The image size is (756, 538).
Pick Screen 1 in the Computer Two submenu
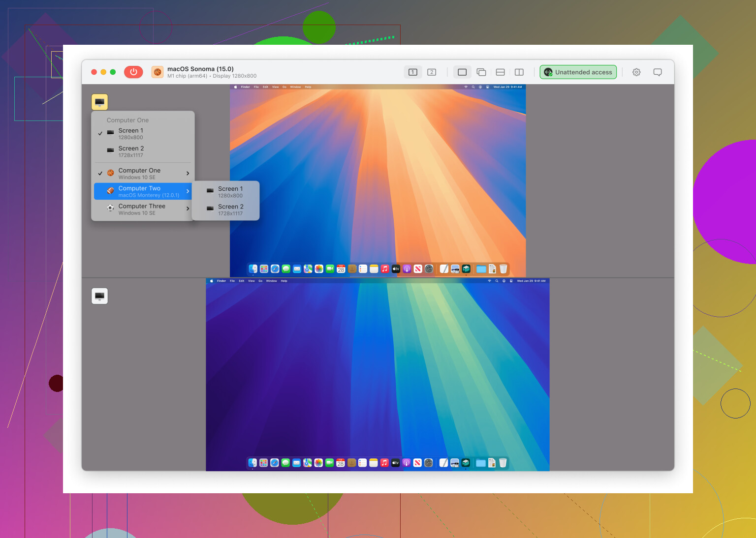click(x=225, y=192)
